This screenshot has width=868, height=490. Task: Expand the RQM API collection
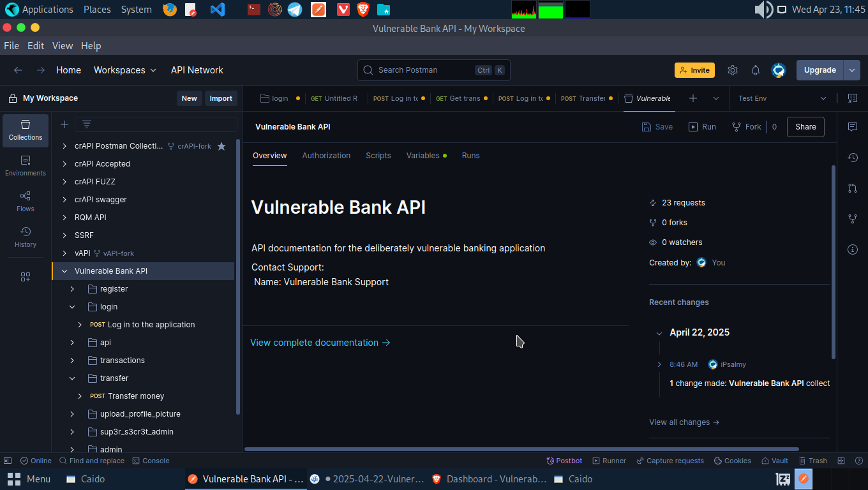tap(64, 218)
